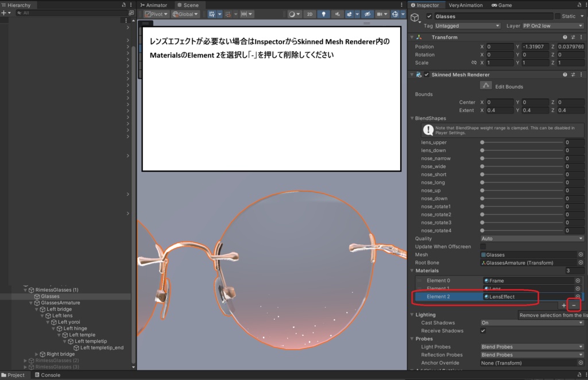
Task: Open Cast Shadows dropdown
Action: [x=532, y=323]
